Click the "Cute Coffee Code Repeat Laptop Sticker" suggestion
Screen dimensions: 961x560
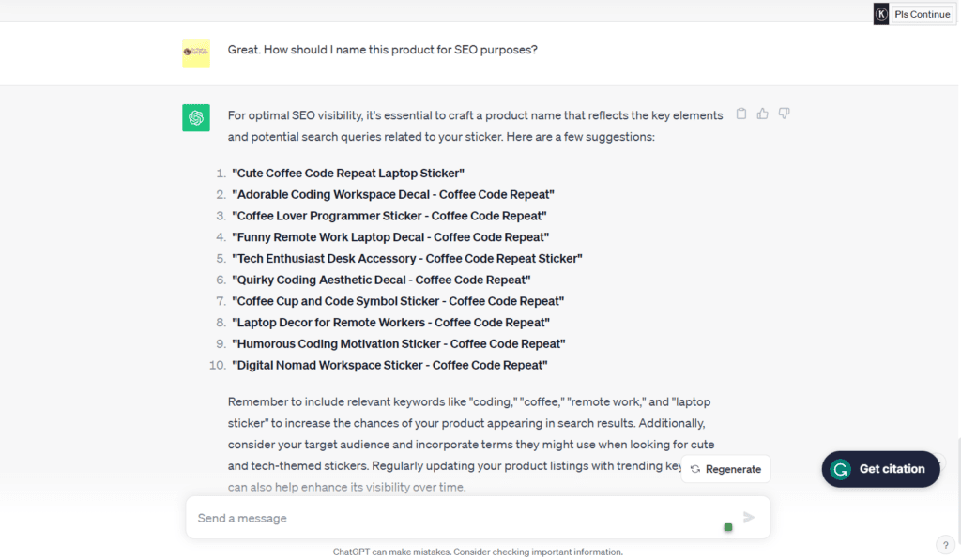(348, 174)
